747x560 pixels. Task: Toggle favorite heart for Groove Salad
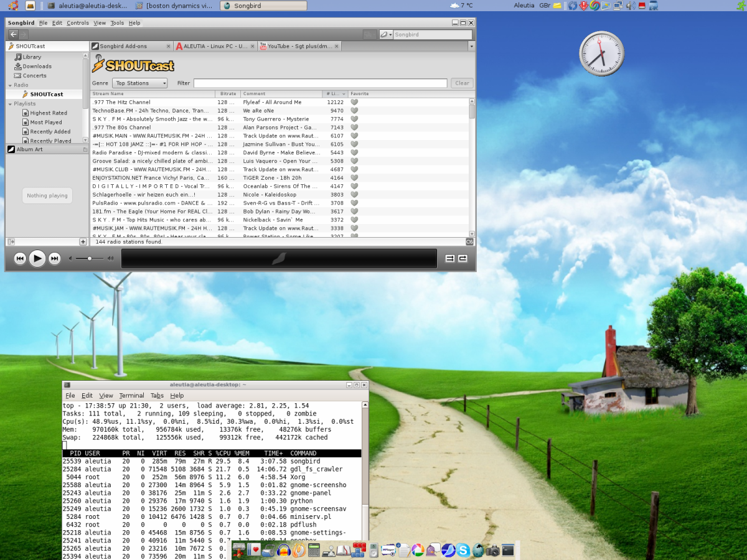[x=354, y=161]
